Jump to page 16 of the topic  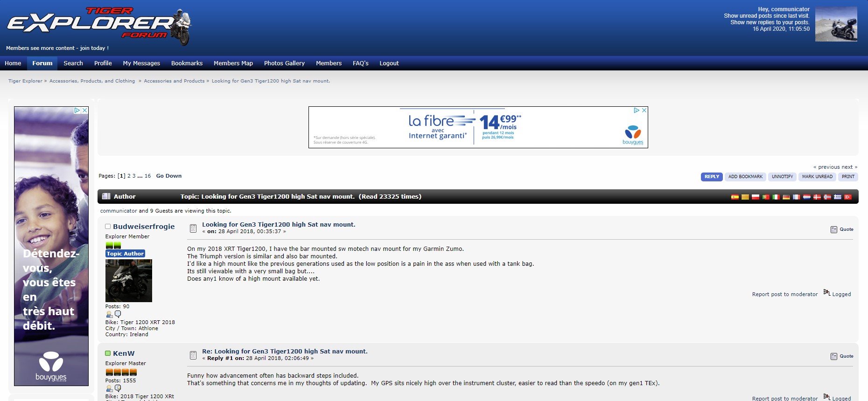[x=147, y=176]
